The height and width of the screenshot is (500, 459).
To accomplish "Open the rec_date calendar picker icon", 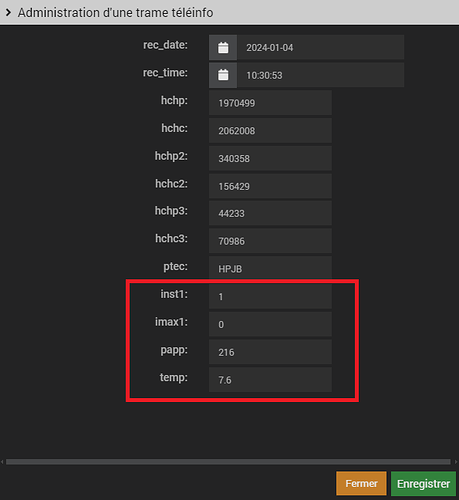I will click(x=223, y=48).
